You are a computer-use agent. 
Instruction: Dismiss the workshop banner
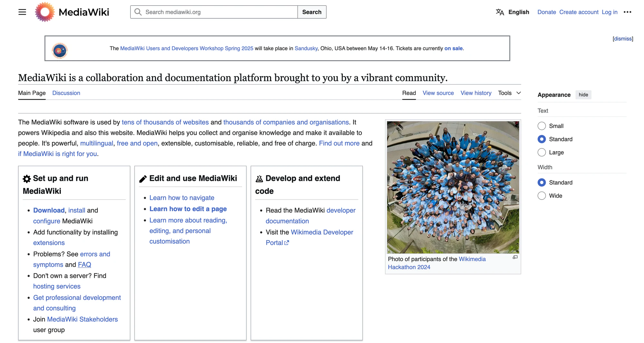[623, 39]
